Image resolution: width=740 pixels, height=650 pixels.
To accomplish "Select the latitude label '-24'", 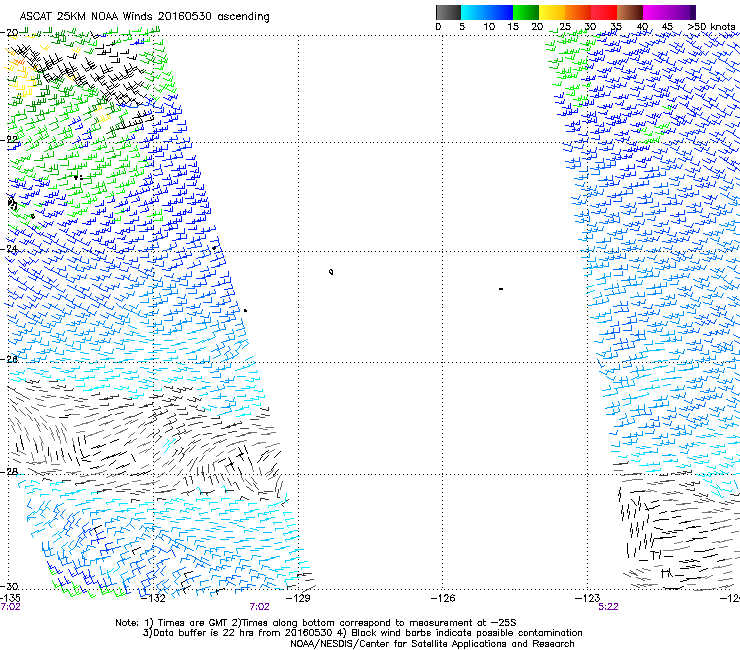I will point(10,249).
